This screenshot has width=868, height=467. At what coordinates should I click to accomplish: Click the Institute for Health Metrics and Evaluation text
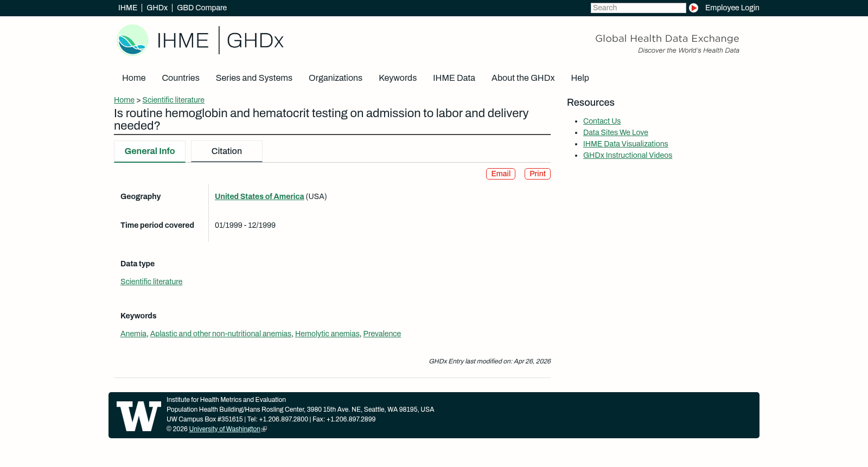pyautogui.click(x=226, y=400)
